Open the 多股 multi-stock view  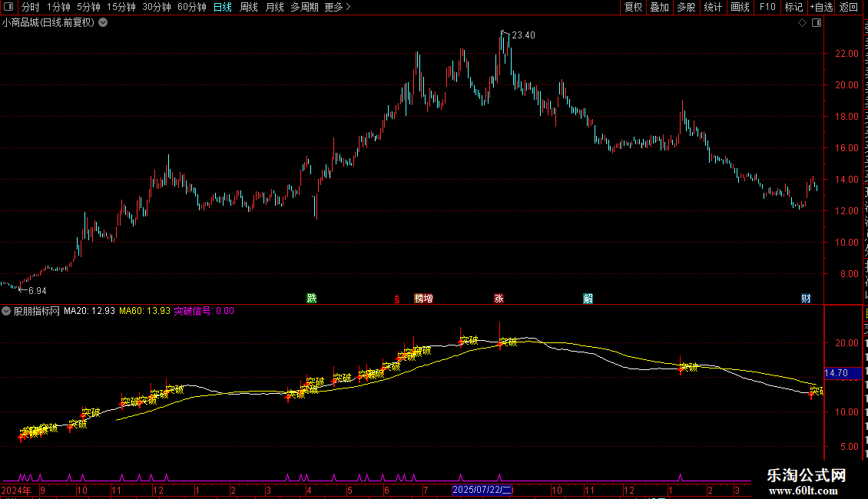coord(686,7)
